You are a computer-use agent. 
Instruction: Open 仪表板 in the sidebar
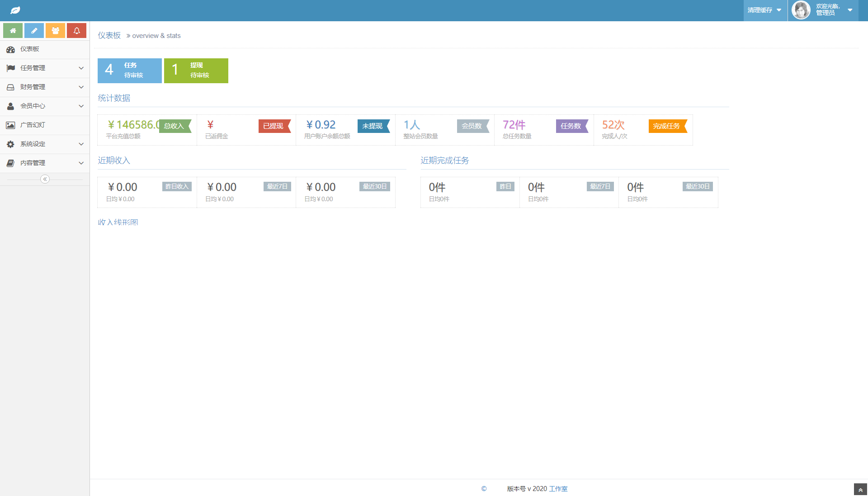(45, 49)
